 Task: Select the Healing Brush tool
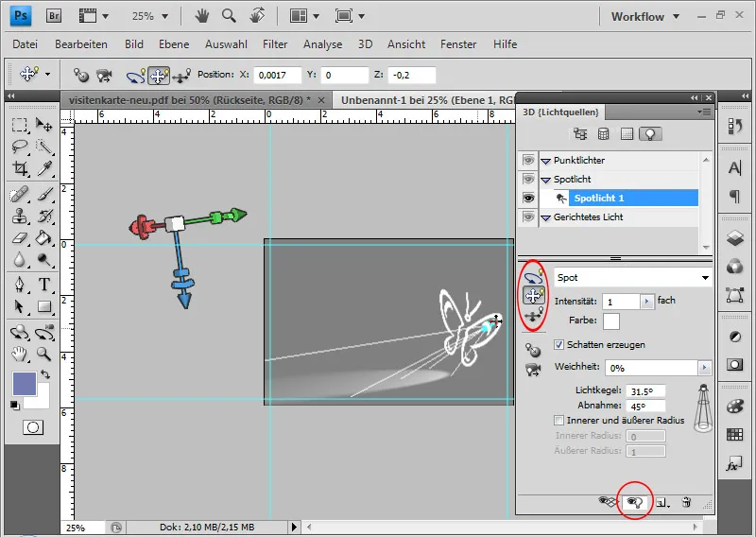[19, 195]
